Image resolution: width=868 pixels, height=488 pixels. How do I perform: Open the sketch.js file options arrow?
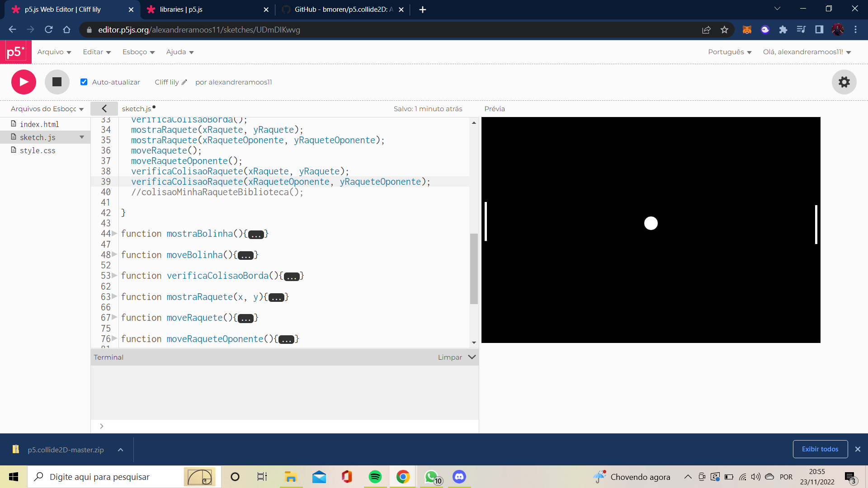pos(82,137)
